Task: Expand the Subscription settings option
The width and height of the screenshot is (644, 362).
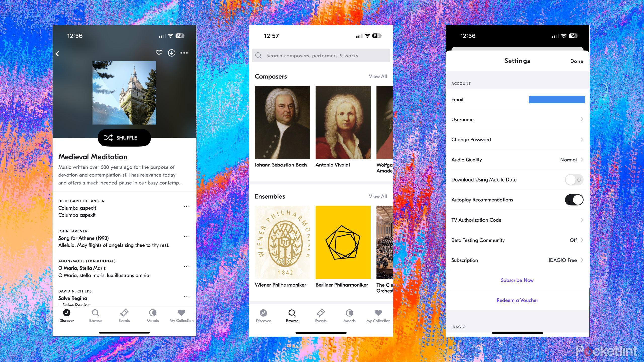Action: coord(517,260)
